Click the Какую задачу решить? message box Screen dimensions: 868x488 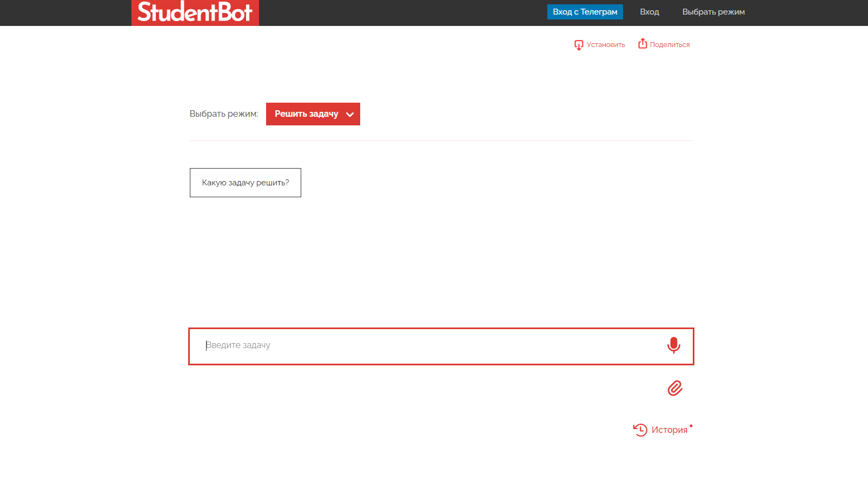(x=245, y=183)
